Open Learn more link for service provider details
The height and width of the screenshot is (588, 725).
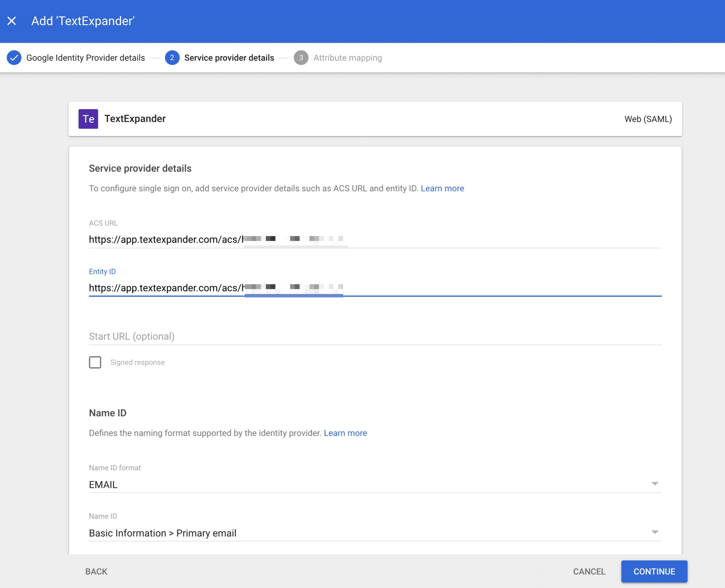[x=442, y=188]
